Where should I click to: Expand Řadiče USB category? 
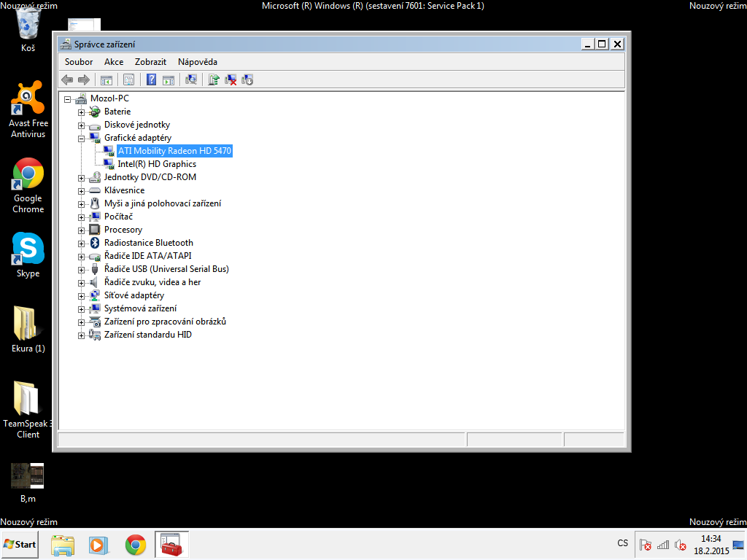click(82, 270)
